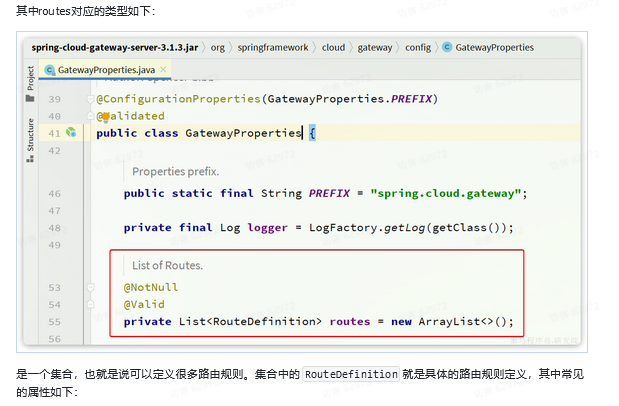Click the @NotNull annotation
Viewport: 619px width, 406px height.
pyautogui.click(x=151, y=288)
